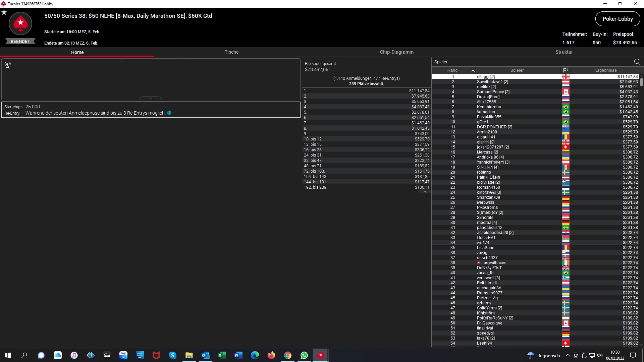Click the search magnifier in Spieler panel
644x362 pixels.
pyautogui.click(x=637, y=62)
